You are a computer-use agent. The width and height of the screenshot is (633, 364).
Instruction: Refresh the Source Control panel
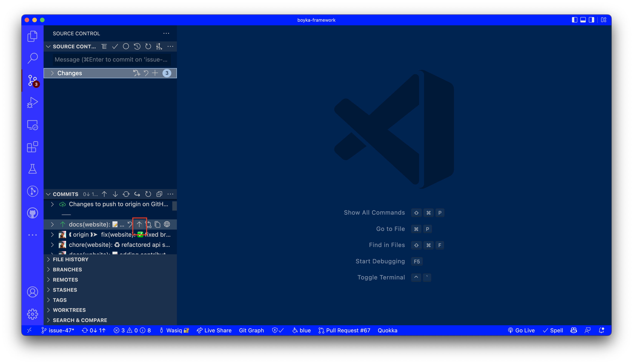(x=148, y=46)
